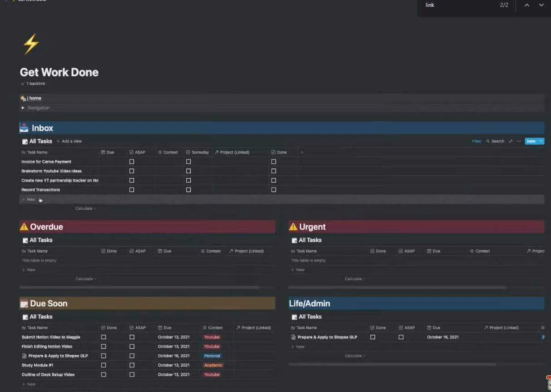Click Overdue table horizontal scrollbar
This screenshot has width=551, height=392.
coord(139,288)
